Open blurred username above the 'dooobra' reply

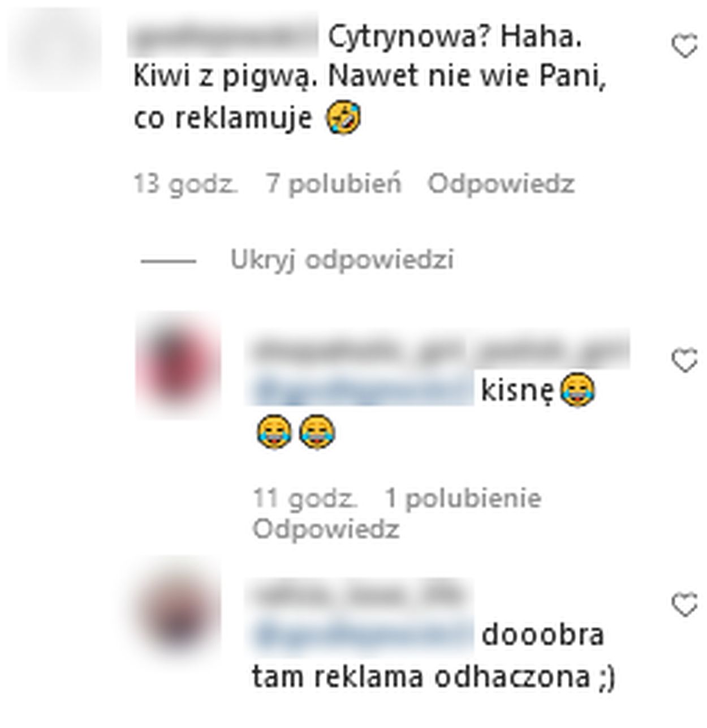point(359,595)
